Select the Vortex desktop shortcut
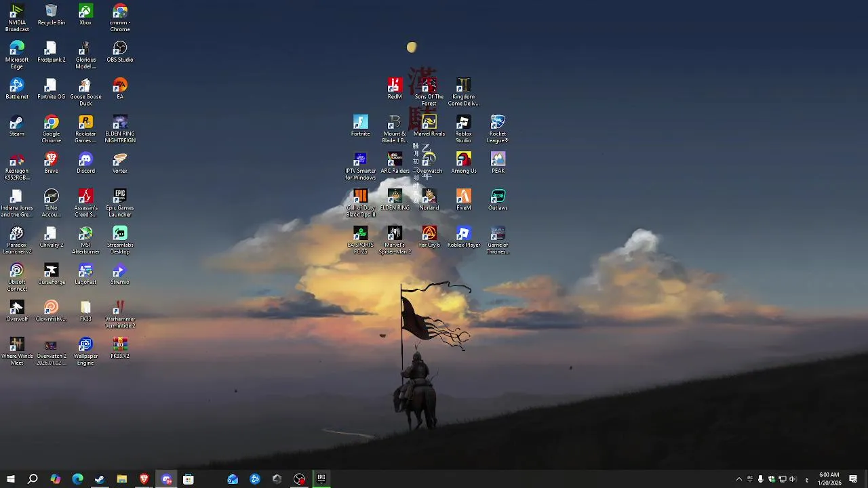This screenshot has width=868, height=488. click(x=120, y=163)
